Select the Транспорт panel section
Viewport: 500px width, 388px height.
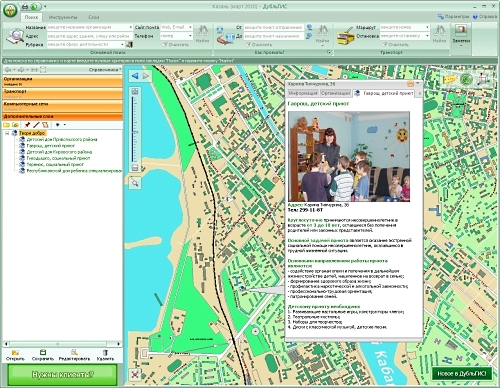click(63, 94)
